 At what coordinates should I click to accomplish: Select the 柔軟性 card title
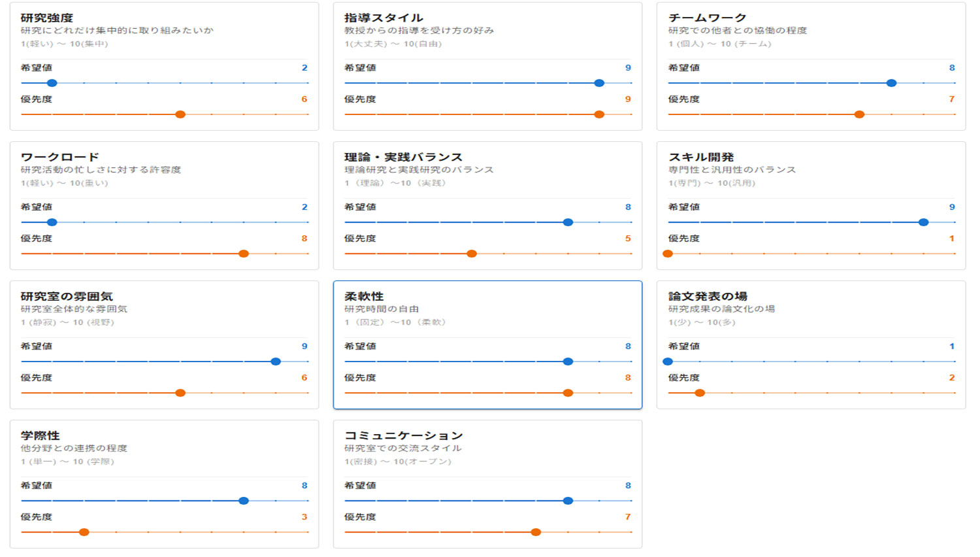click(364, 297)
